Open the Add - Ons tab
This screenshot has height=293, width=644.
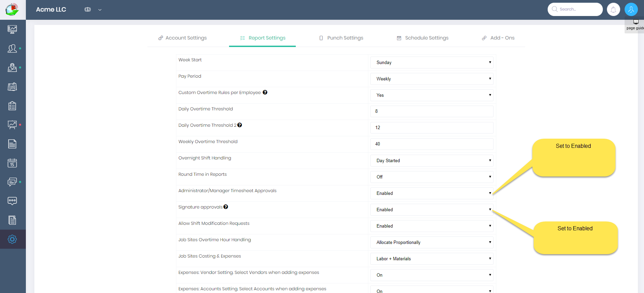point(498,38)
